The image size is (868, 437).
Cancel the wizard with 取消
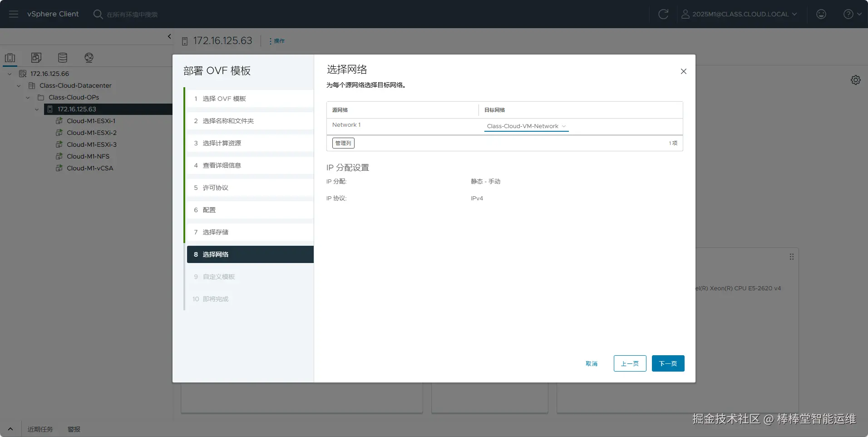point(592,363)
